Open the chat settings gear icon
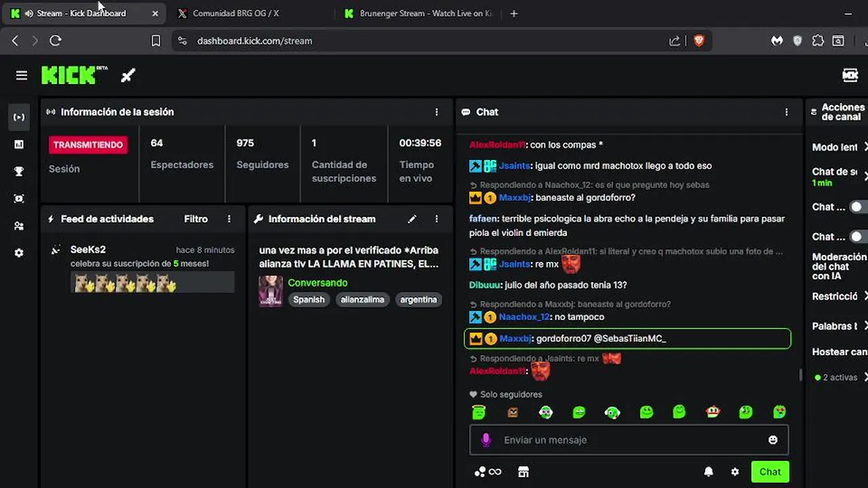 tap(735, 472)
